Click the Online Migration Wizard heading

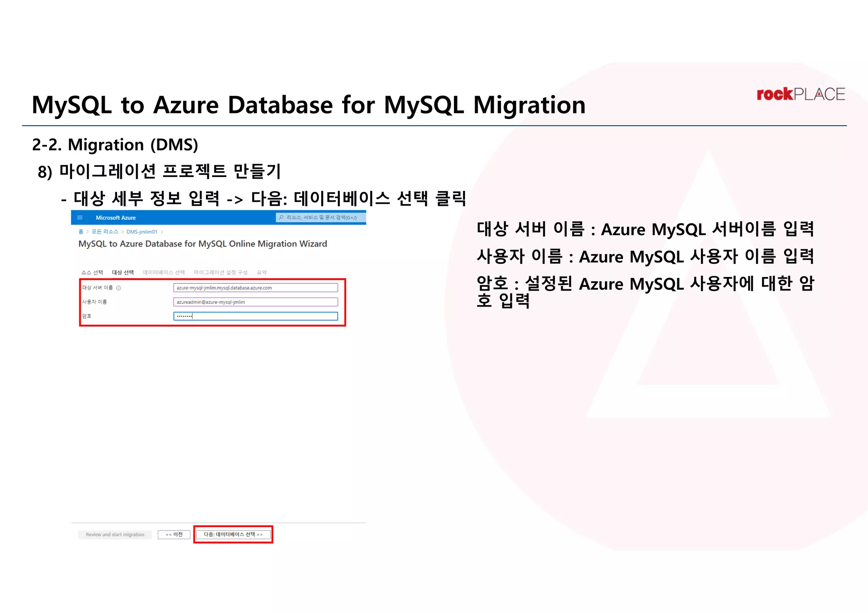[203, 244]
